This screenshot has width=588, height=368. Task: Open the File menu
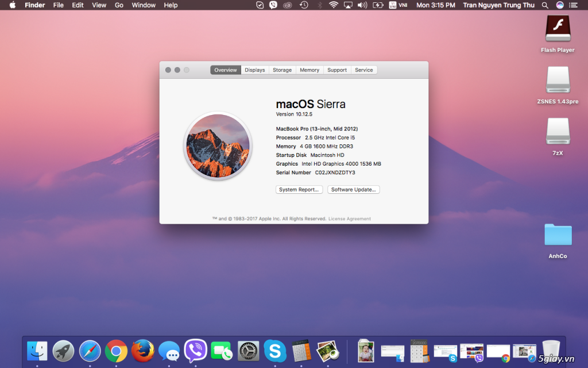pyautogui.click(x=58, y=5)
